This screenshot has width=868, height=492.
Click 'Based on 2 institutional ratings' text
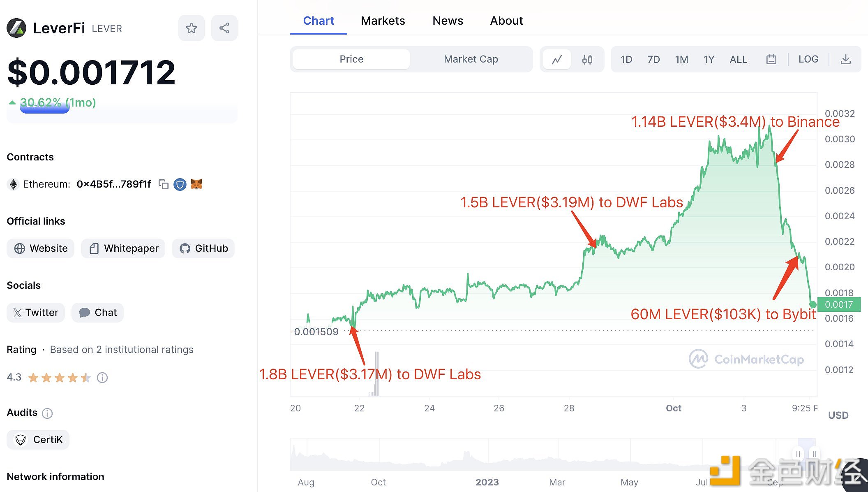pos(122,350)
